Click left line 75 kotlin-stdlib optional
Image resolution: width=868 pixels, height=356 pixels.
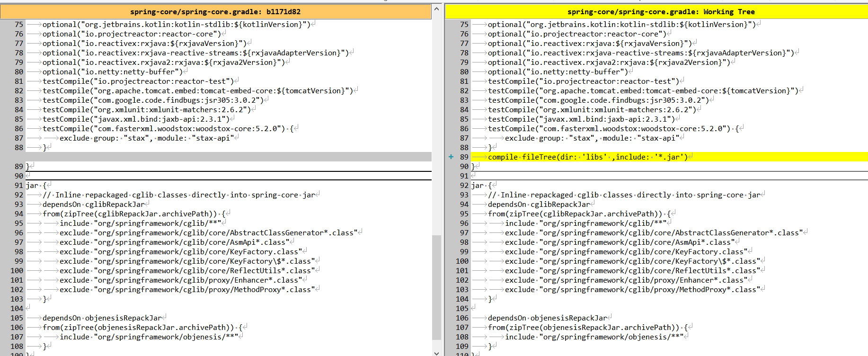click(x=177, y=25)
